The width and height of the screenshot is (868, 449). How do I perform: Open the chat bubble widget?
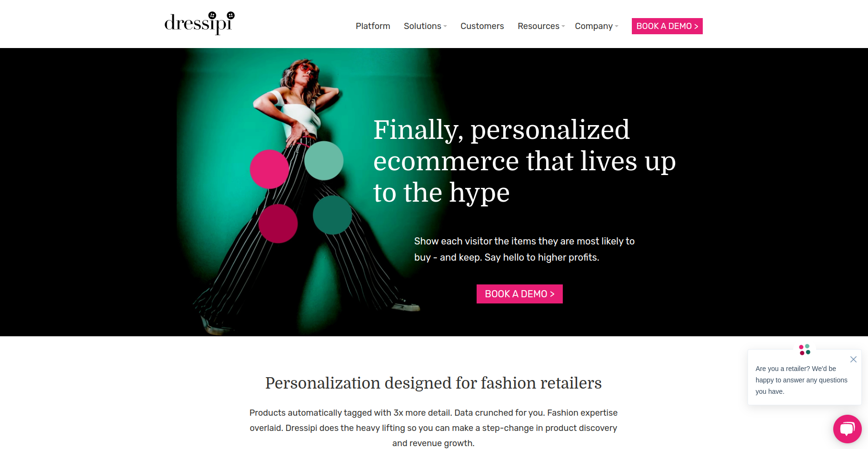point(847,429)
